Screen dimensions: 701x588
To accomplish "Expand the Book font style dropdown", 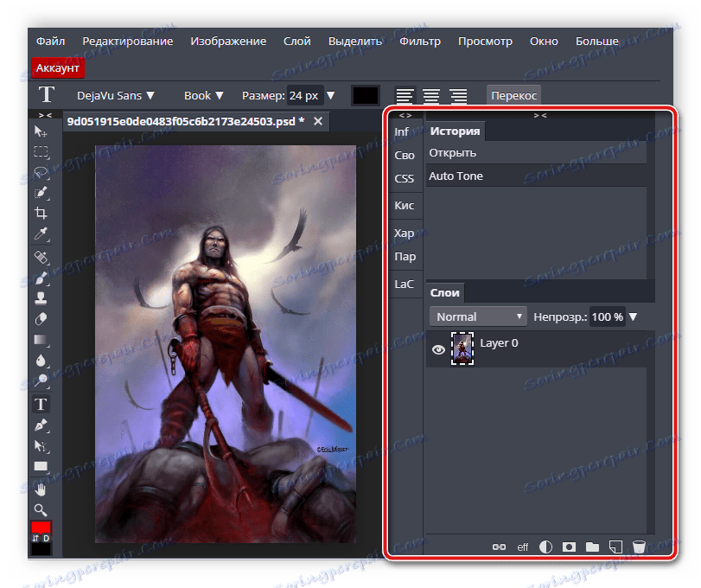I will [x=204, y=96].
